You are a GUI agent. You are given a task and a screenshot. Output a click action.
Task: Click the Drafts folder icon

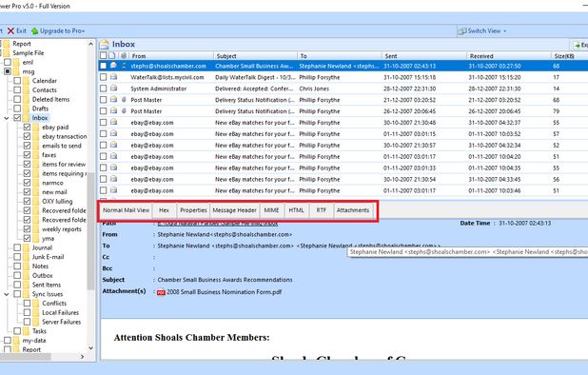pos(26,109)
